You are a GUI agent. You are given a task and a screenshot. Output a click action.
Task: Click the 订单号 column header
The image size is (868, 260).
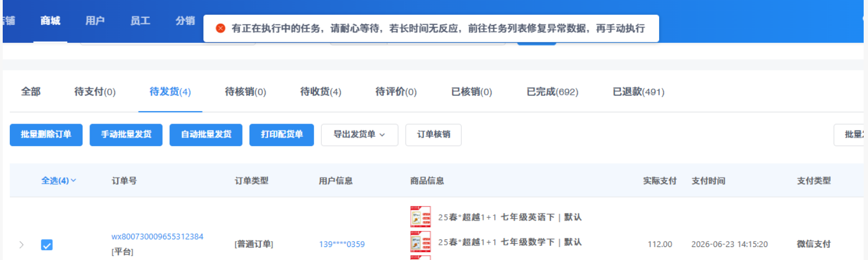[x=124, y=181]
